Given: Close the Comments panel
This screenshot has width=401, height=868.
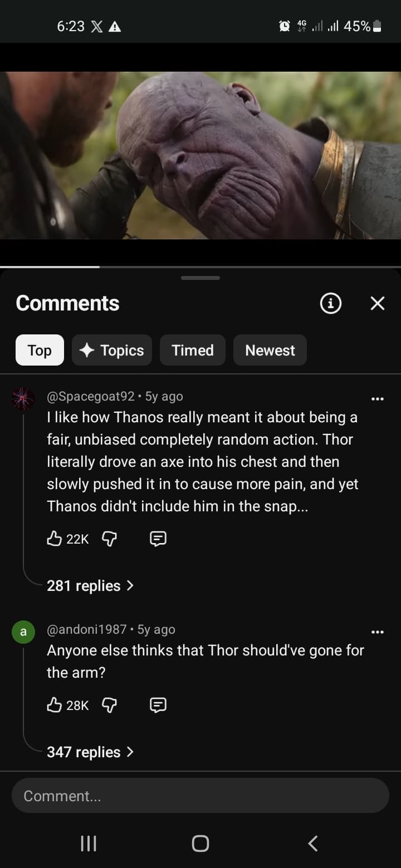Looking at the screenshot, I should pyautogui.click(x=378, y=303).
